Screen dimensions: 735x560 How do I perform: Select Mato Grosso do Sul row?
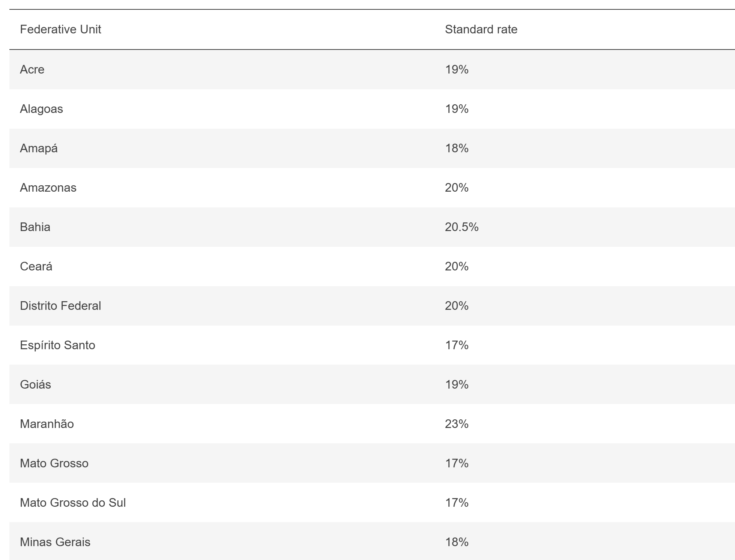pos(73,503)
